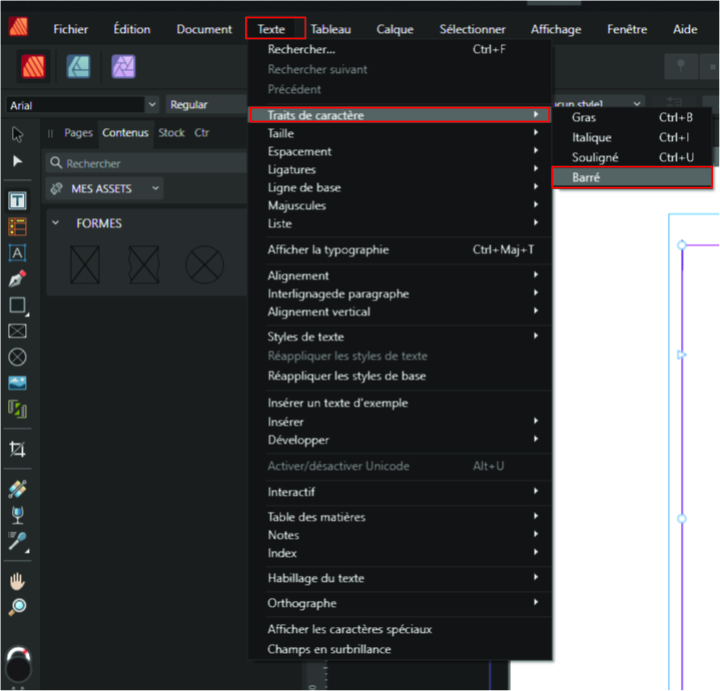Screen dimensions: 720x691
Task: Select the Table tool
Action: point(17,227)
